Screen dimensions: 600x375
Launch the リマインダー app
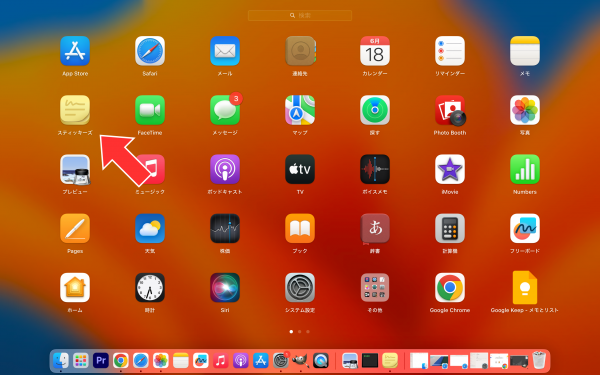coord(450,51)
